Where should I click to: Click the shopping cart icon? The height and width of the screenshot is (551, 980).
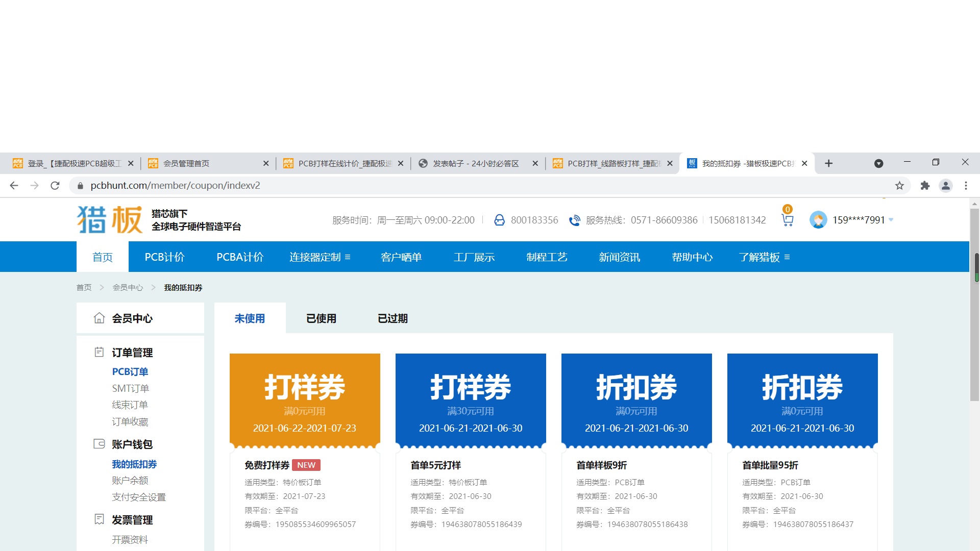click(x=788, y=220)
